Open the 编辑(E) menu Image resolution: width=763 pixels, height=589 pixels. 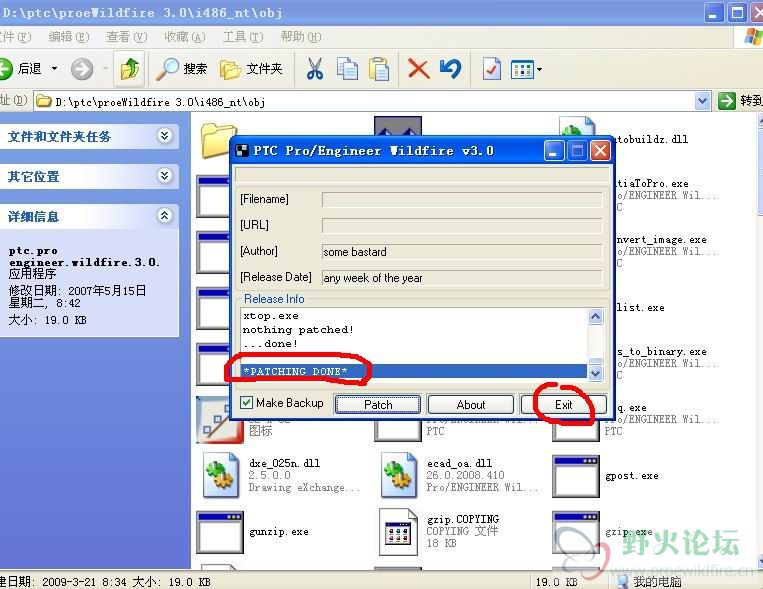click(69, 37)
